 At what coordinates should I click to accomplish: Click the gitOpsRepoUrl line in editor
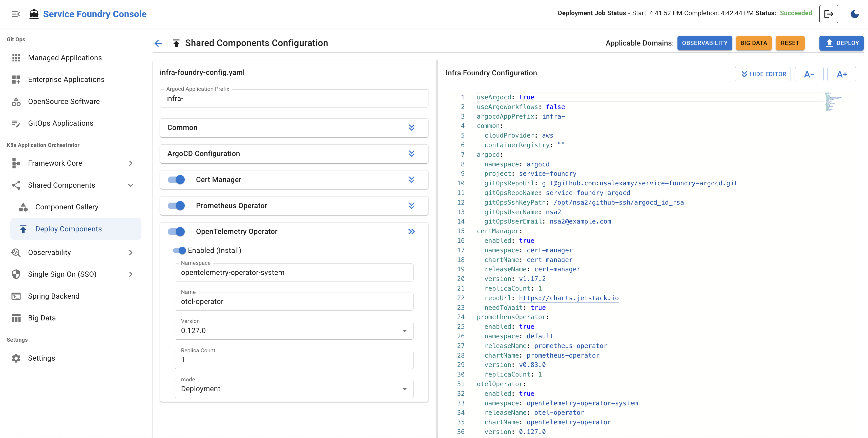611,184
